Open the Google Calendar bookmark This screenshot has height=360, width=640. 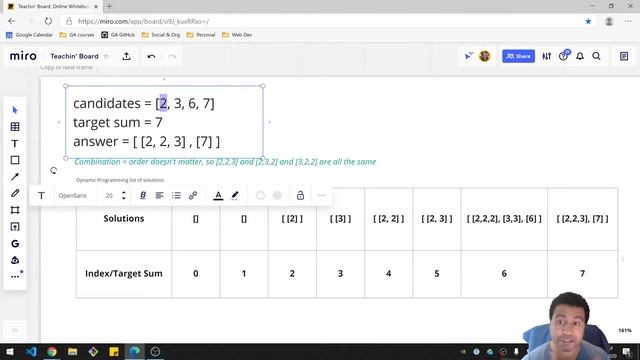(29, 35)
